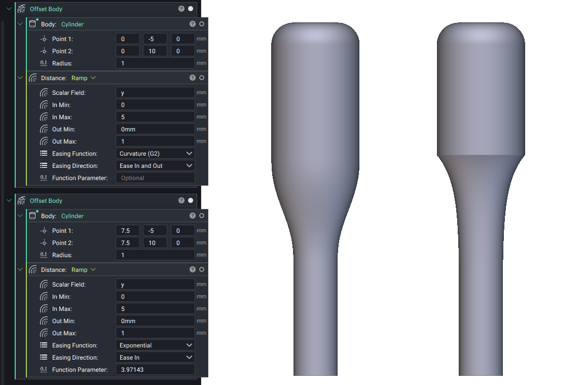Click the Radius icon in first block
Viewport: 588px width, 385px height.
(x=44, y=63)
